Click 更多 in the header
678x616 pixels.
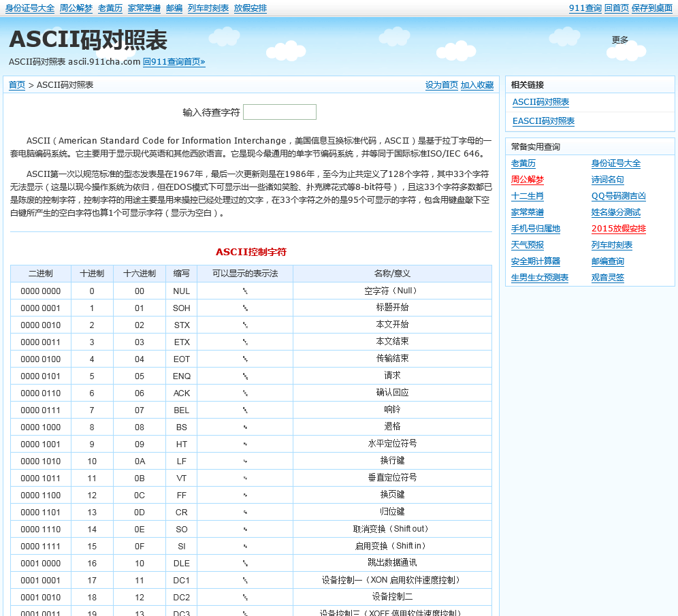coord(619,40)
